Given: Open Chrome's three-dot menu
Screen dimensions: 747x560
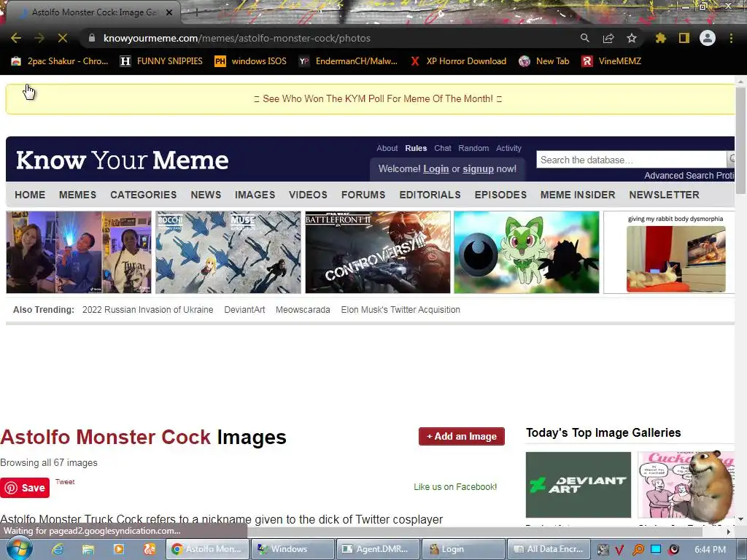Looking at the screenshot, I should coord(731,38).
